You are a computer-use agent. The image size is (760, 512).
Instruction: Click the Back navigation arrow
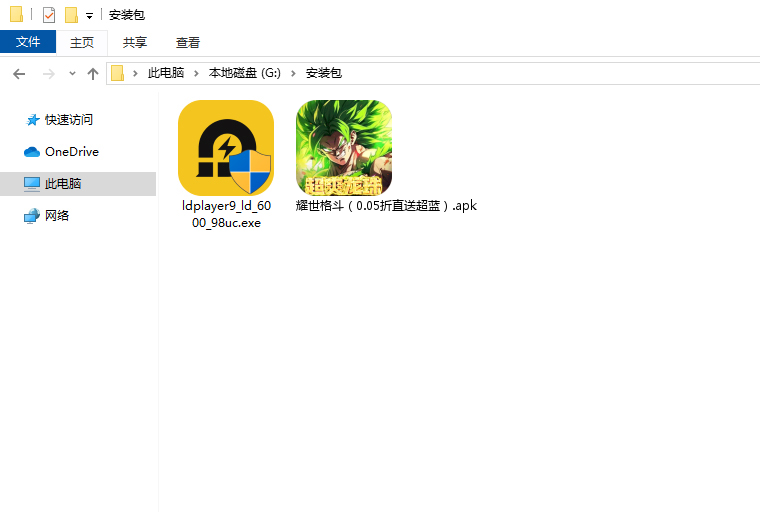pos(19,74)
